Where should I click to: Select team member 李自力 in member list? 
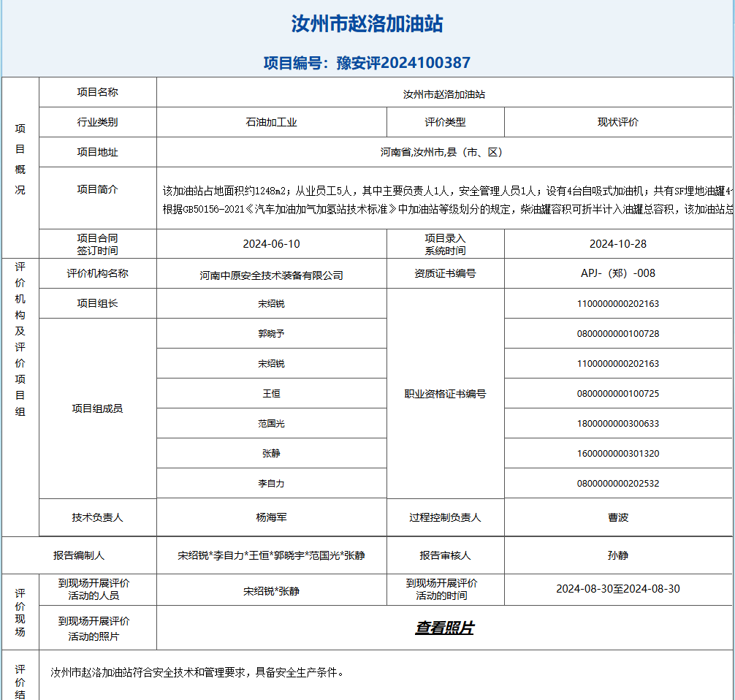point(271,484)
